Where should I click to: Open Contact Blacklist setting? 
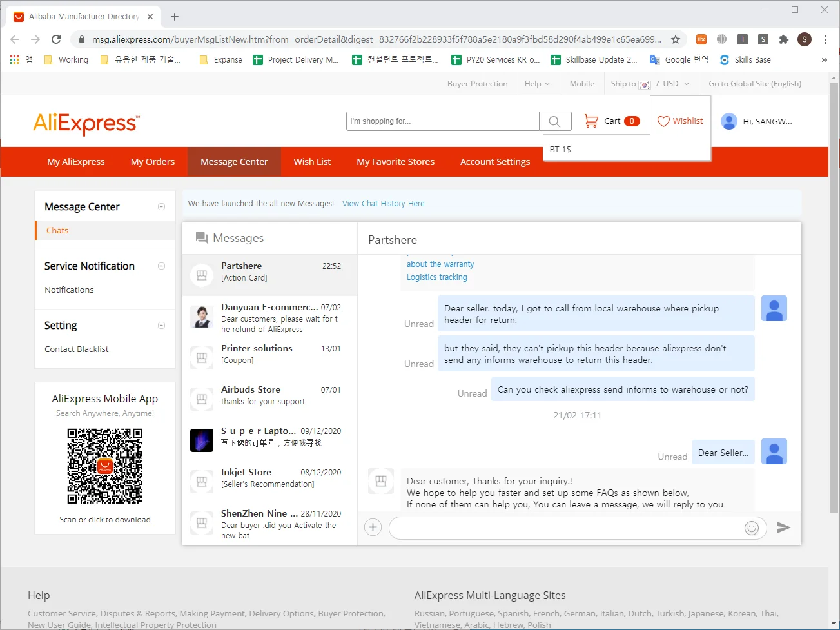point(77,349)
